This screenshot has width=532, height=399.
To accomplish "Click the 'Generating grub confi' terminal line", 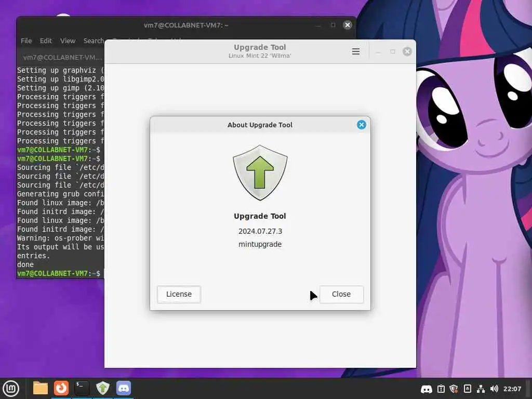I will (x=60, y=194).
